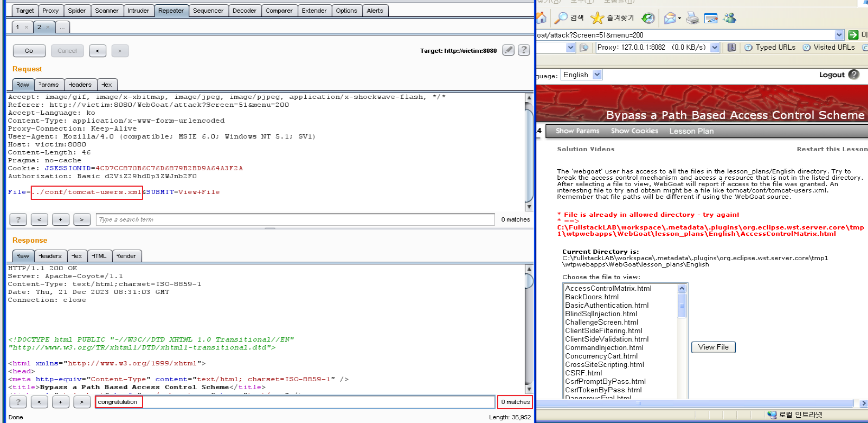Click the small icon left of Proxy field

[584, 48]
